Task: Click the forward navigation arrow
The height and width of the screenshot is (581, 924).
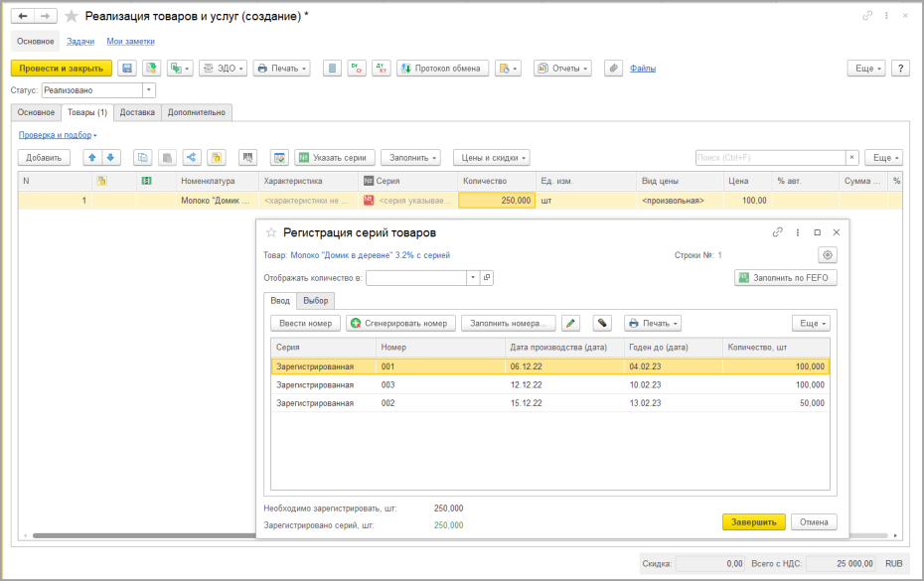Action: (46, 16)
